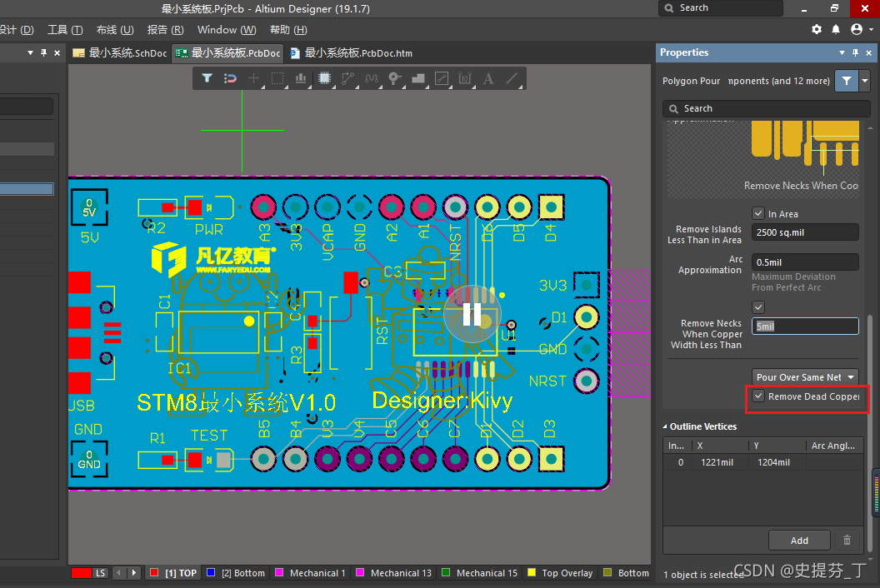Choose the rectangle selection tool

[277, 78]
